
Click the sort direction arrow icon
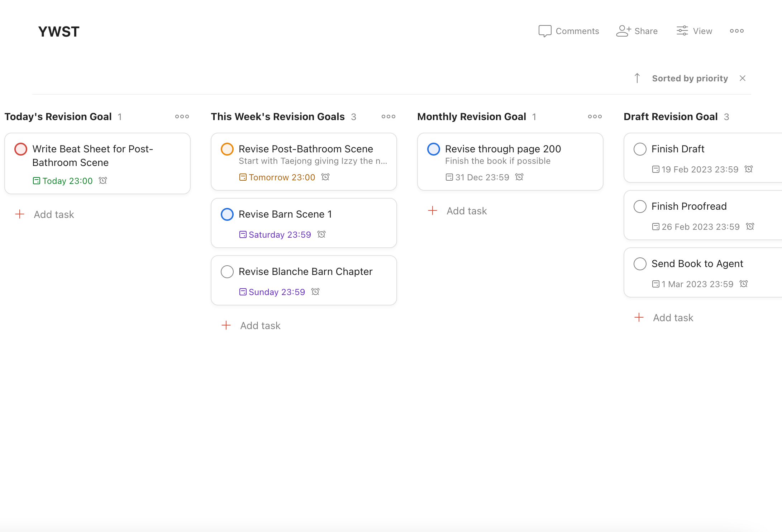pyautogui.click(x=637, y=78)
